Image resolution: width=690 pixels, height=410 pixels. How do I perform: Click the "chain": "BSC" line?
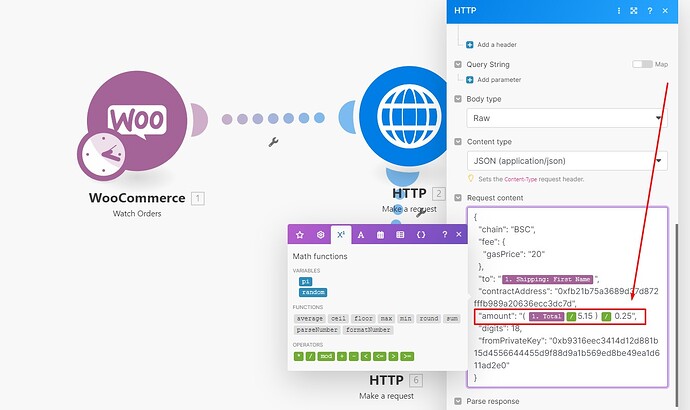[x=507, y=230]
